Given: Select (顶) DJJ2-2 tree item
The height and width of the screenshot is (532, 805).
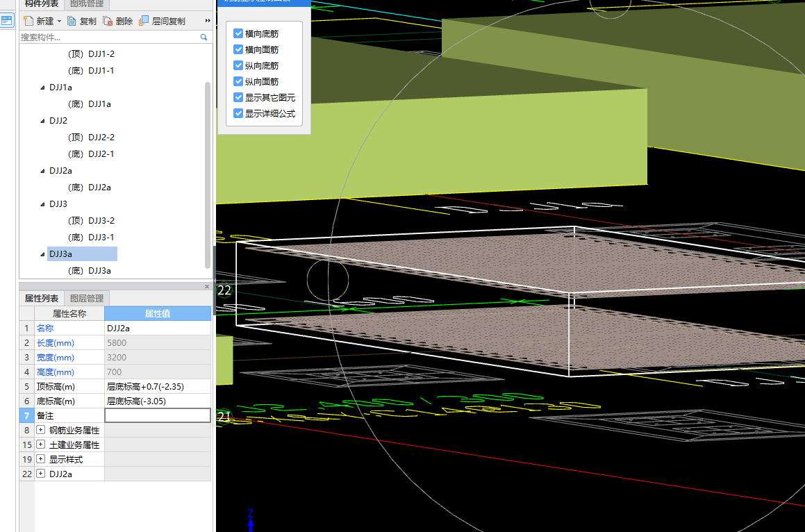Looking at the screenshot, I should pos(91,137).
